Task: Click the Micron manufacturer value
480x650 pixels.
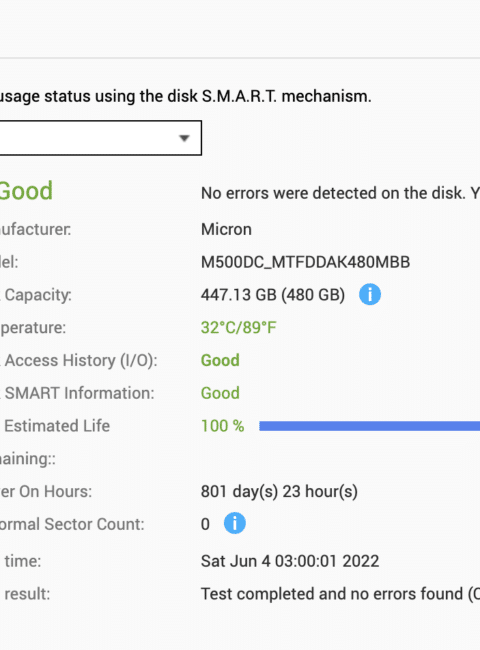Action: tap(226, 229)
